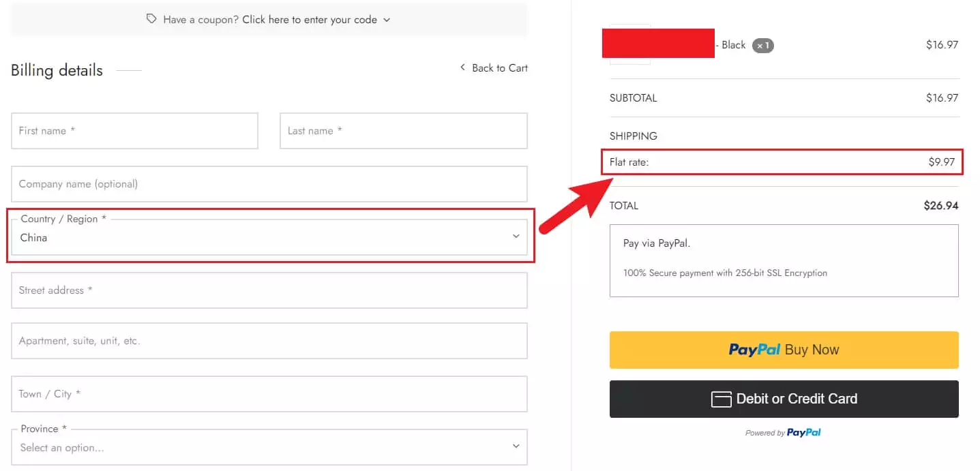Click the Apartment, suite, unit field
The height and width of the screenshot is (471, 980).
tap(269, 341)
